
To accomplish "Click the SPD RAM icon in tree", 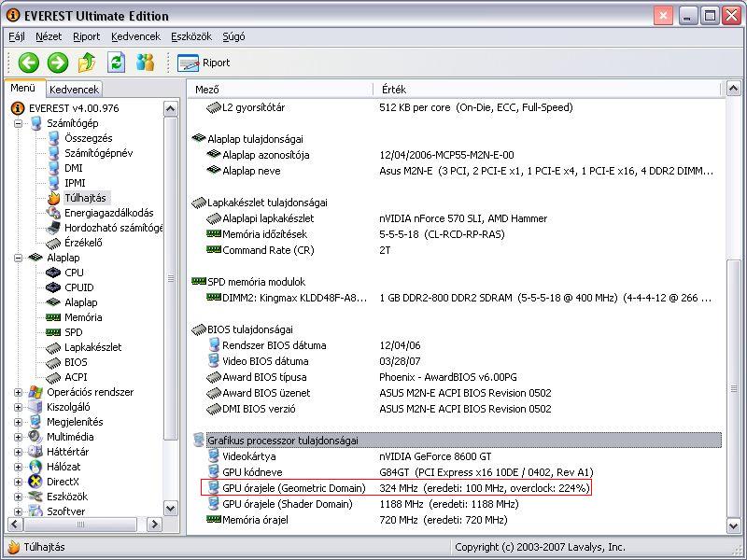I will tap(53, 332).
